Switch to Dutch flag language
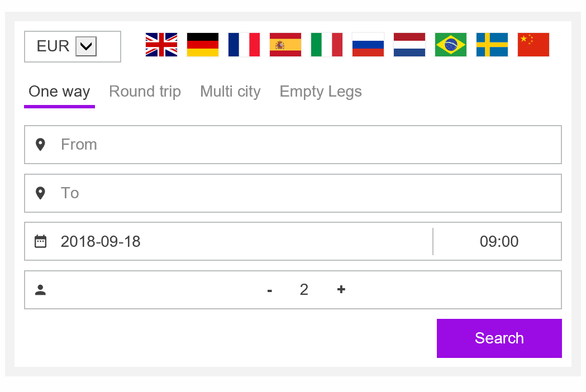Screen dimensions: 586x392 (409, 45)
